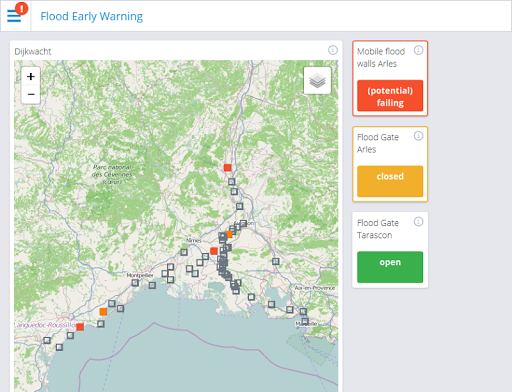Open the Flood Gate Tarascon card
This screenshot has width=512, height=392.
(x=390, y=250)
